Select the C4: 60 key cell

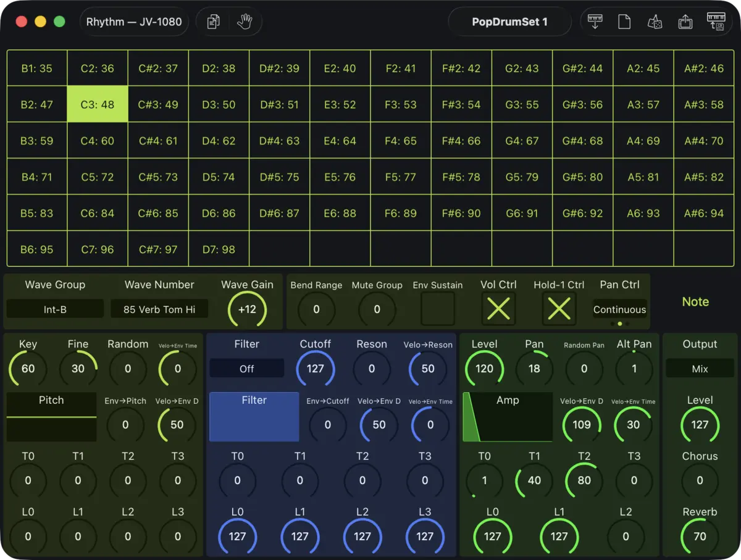[x=98, y=141]
